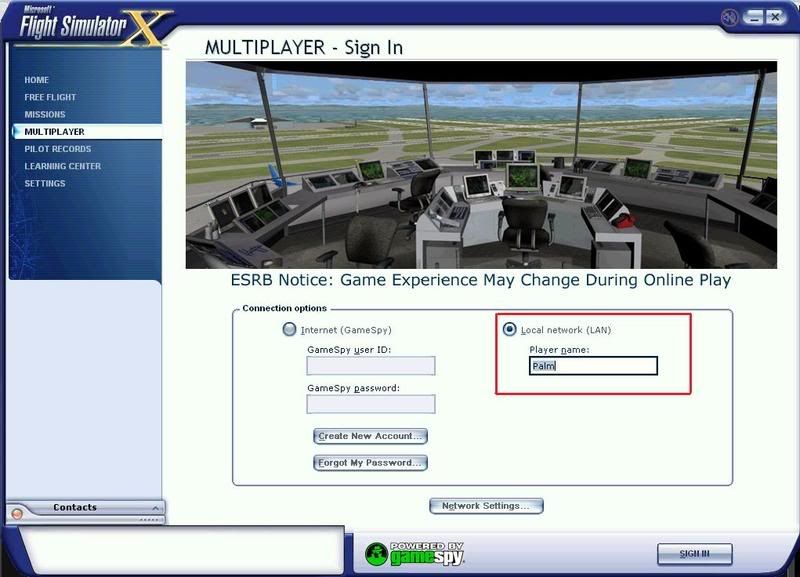Focus the GameSpy password field
The width and height of the screenshot is (800, 577).
click(371, 404)
